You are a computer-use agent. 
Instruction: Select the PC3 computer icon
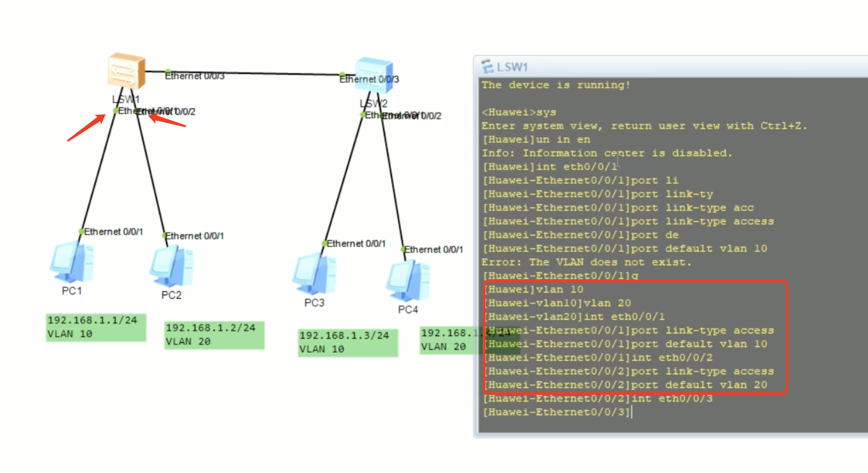[315, 274]
